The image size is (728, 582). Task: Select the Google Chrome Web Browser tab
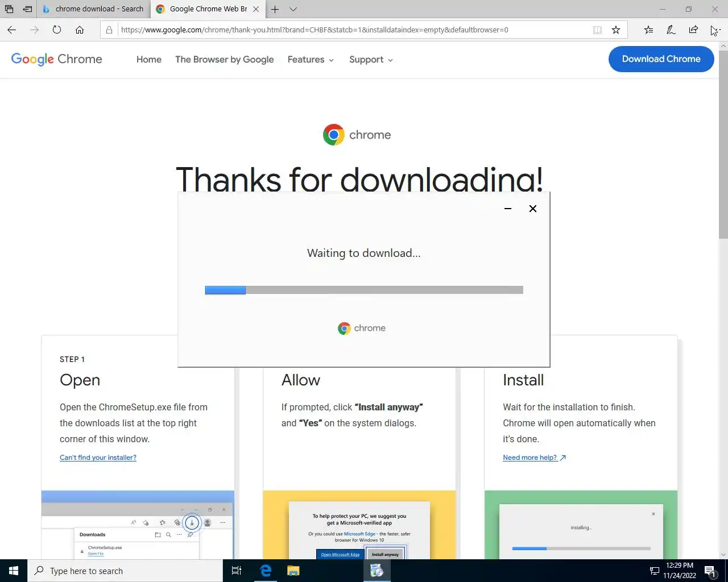click(202, 9)
